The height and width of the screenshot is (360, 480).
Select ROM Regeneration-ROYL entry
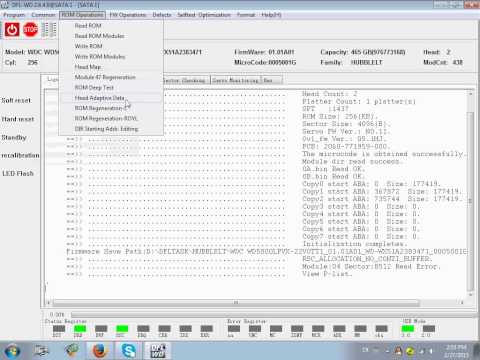point(111,119)
